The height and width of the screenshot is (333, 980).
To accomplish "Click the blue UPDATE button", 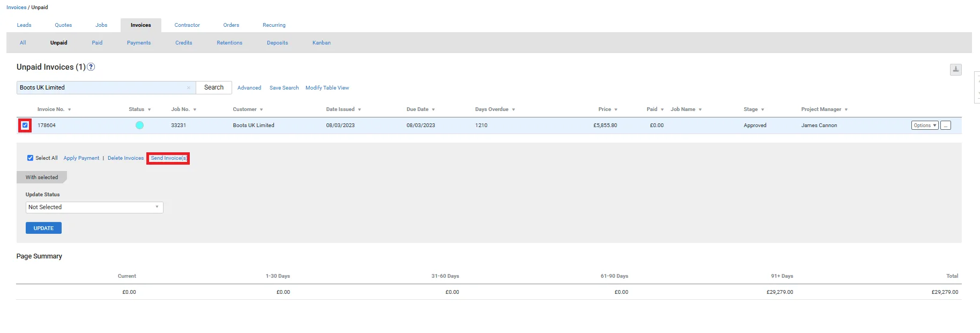I will click(x=43, y=228).
